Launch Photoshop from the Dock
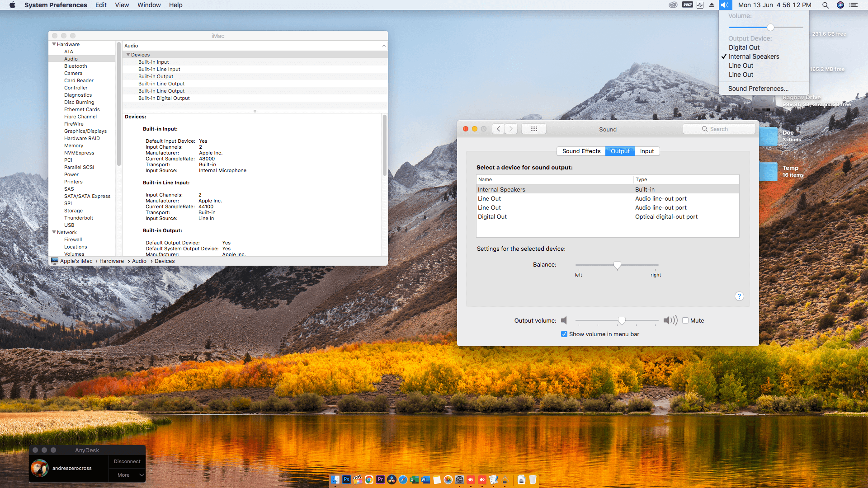 [x=346, y=479]
